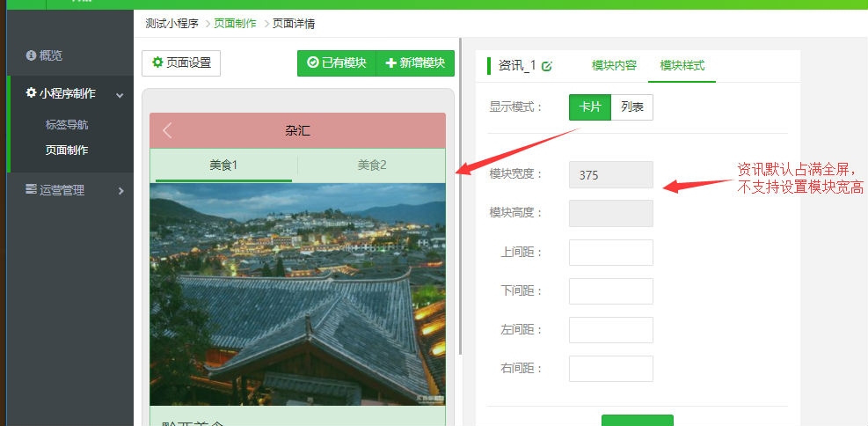Expand the 运营管理 menu arrow
The image size is (868, 426).
coord(120,190)
